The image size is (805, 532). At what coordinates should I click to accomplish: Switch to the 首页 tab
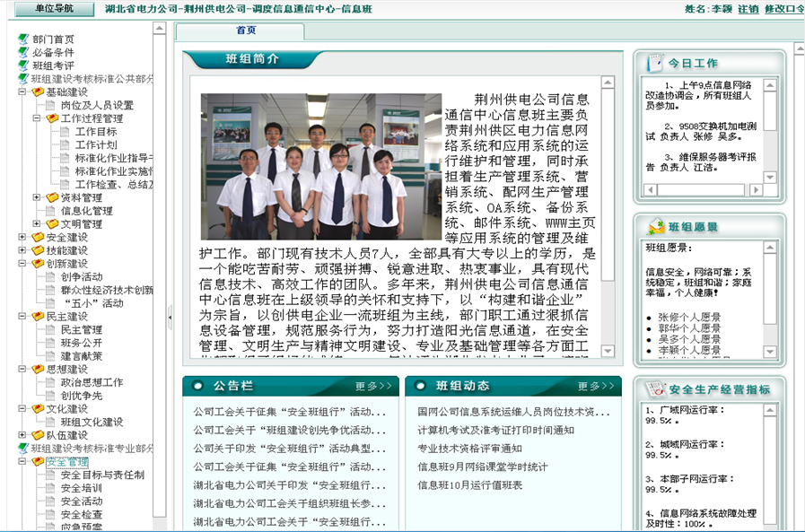[246, 31]
